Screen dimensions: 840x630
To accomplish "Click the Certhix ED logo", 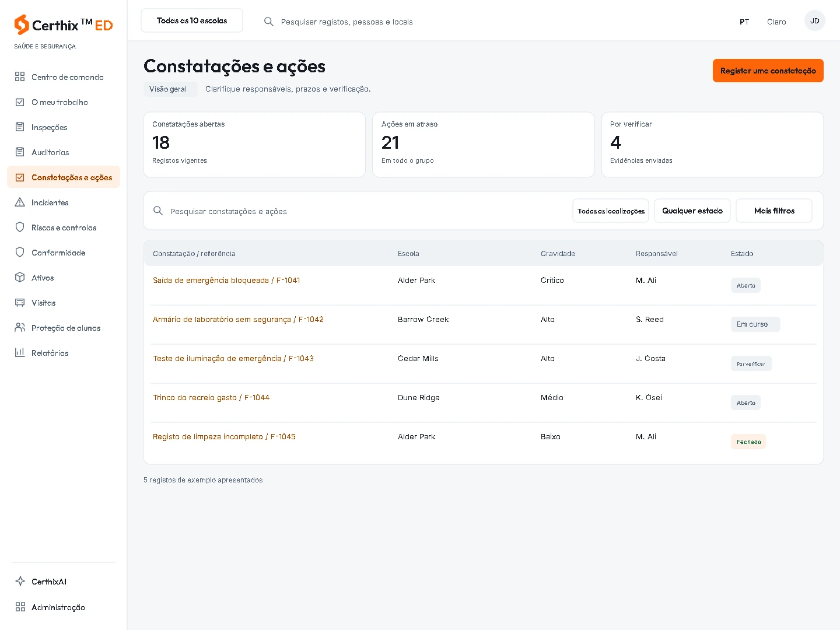I will click(x=63, y=24).
